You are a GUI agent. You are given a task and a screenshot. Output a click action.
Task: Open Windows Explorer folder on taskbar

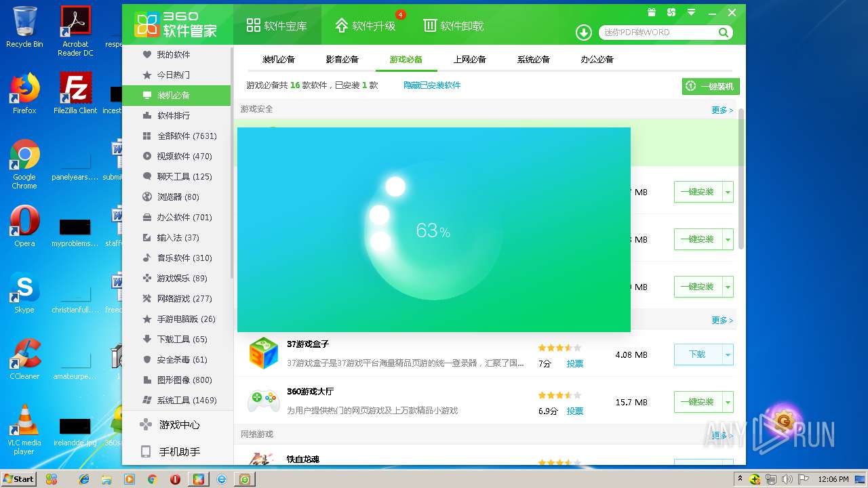pos(106,479)
